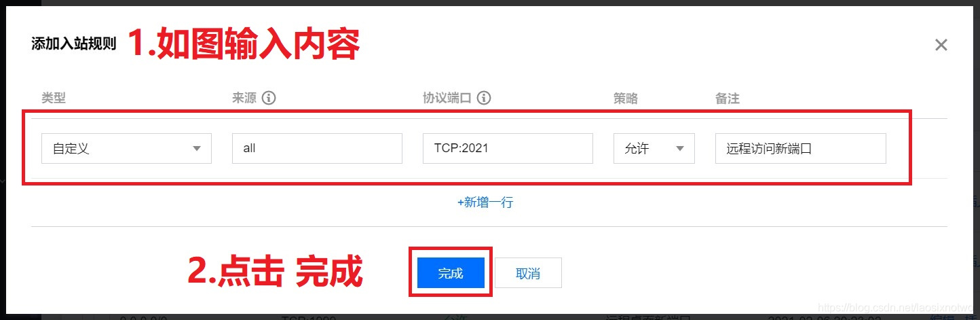Viewport: 980px width, 320px height.
Task: Click the info icon beside 协议端口
Action: click(484, 98)
